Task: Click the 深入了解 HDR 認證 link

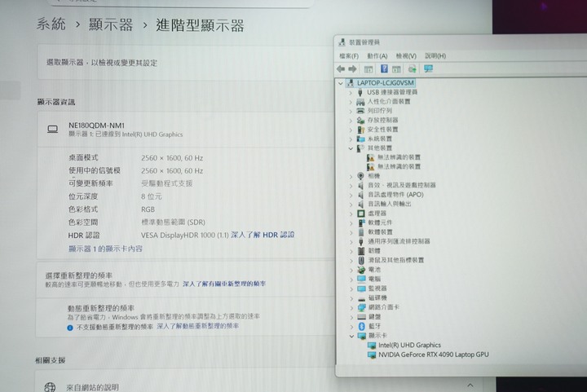Action: pyautogui.click(x=263, y=235)
